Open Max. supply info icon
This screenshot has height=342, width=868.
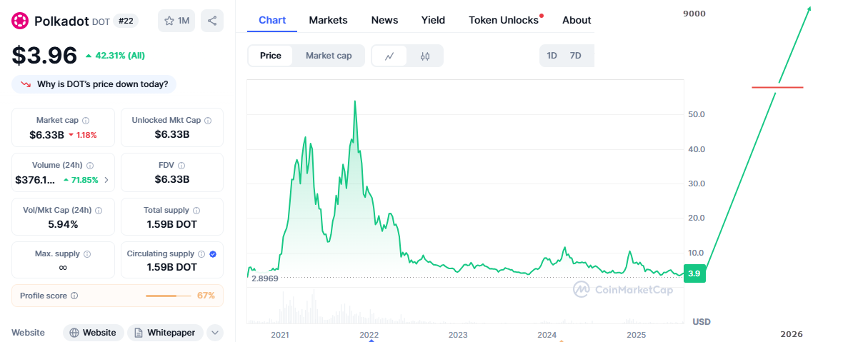tap(87, 254)
